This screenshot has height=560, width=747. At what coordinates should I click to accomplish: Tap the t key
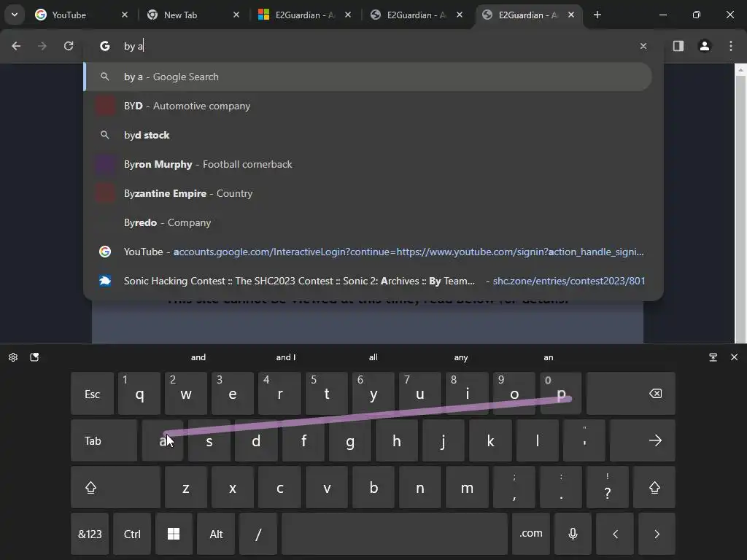tap(326, 393)
